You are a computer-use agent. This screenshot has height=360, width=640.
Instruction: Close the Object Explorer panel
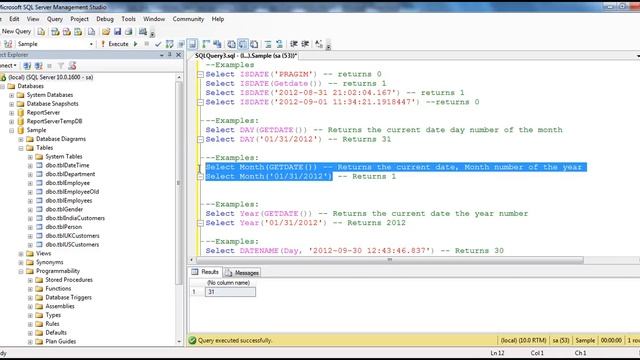pyautogui.click(x=178, y=55)
